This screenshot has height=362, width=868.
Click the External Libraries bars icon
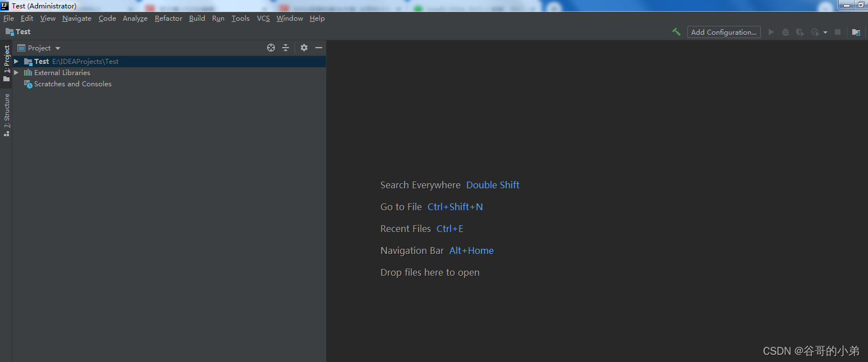(x=28, y=73)
